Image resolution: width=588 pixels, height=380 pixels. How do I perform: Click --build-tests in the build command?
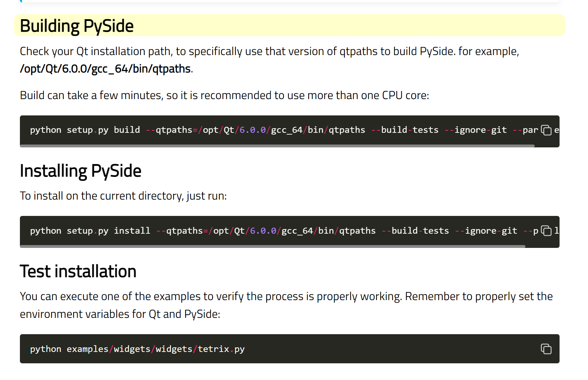click(405, 130)
